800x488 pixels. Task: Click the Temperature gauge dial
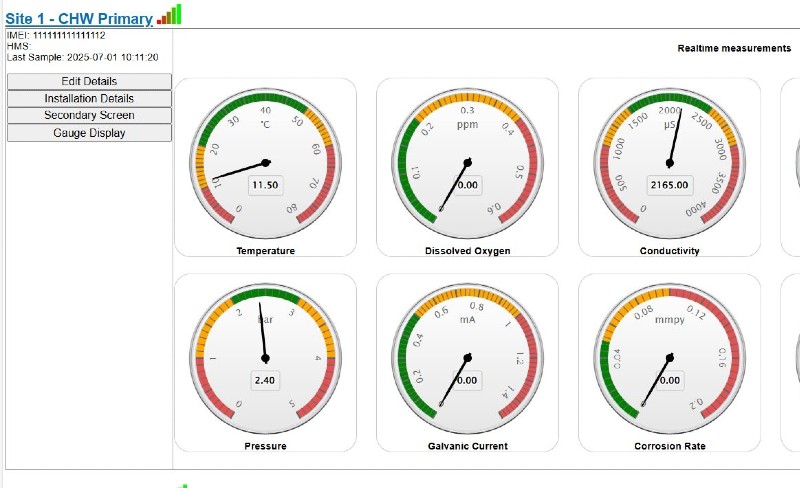265,163
